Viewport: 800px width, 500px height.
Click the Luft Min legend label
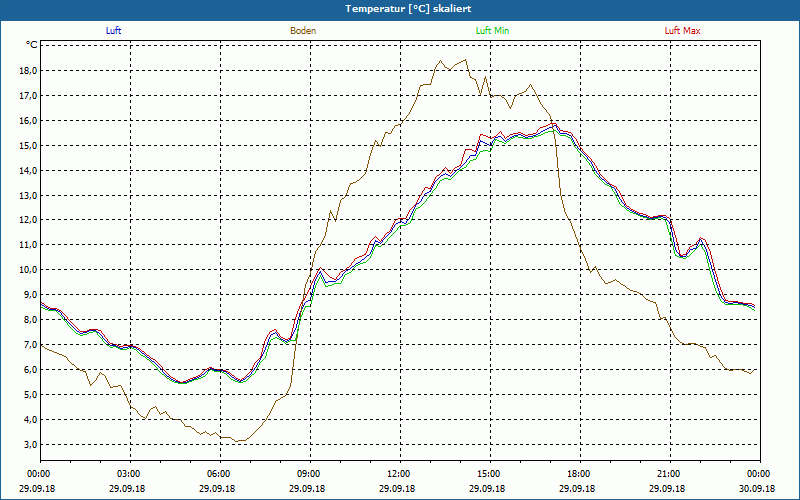click(x=492, y=31)
